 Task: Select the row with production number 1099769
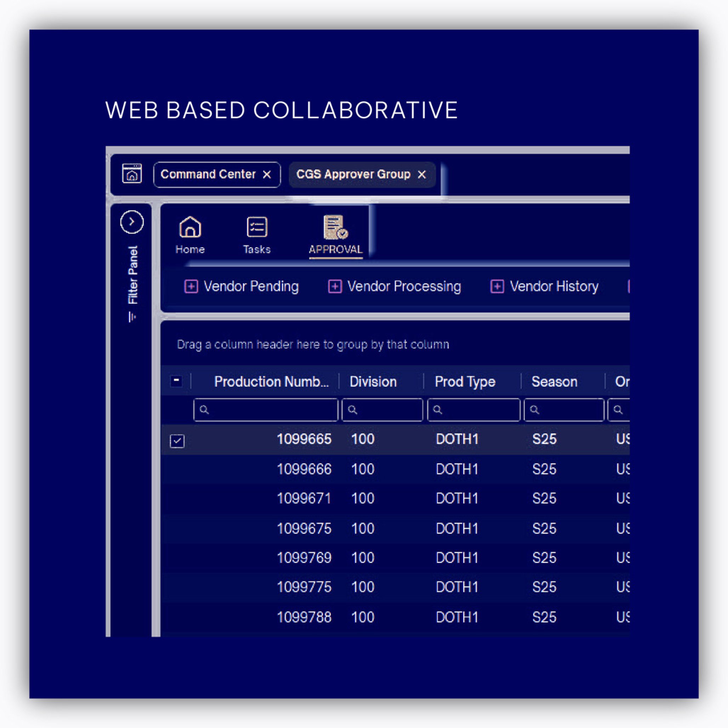(x=304, y=558)
